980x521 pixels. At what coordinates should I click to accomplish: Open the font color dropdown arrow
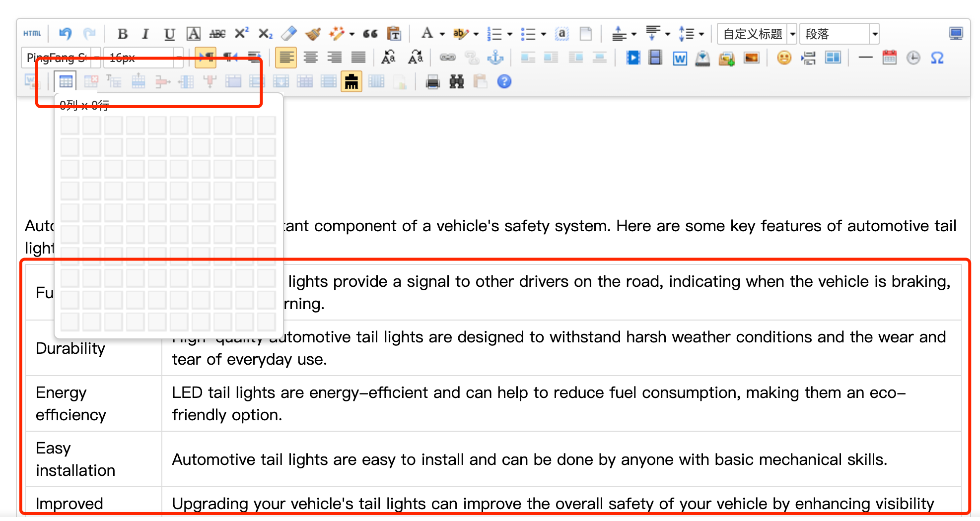tap(442, 34)
